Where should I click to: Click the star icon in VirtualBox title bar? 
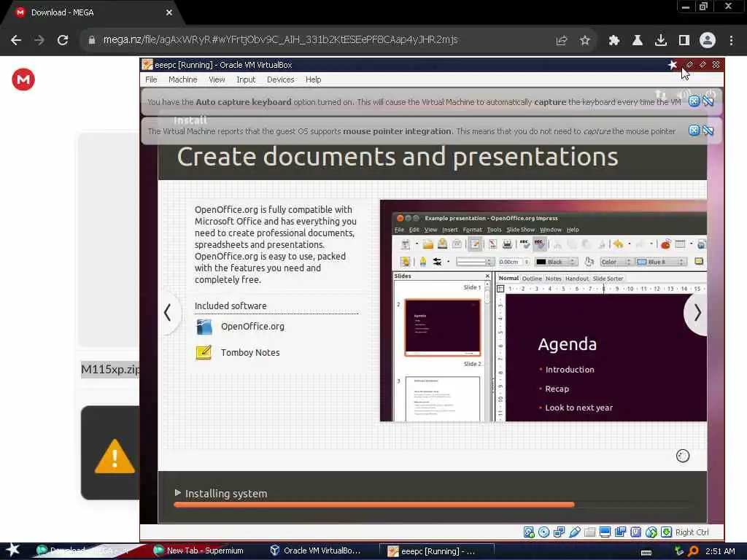click(672, 65)
